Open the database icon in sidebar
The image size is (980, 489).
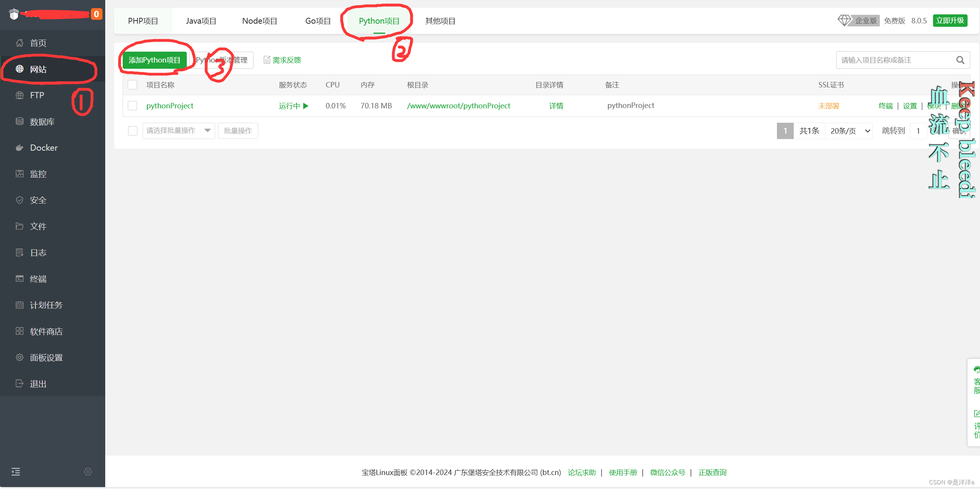pos(19,122)
